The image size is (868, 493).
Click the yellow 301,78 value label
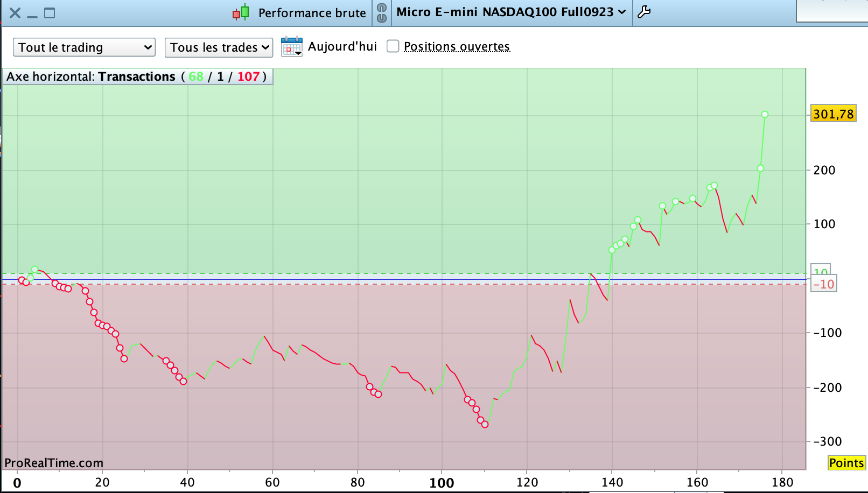(834, 114)
